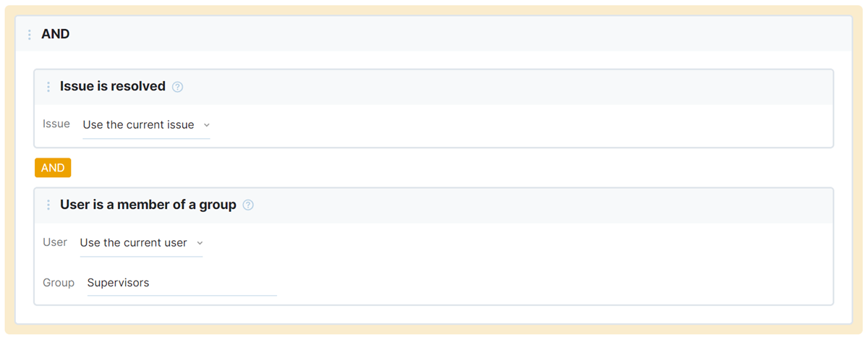Grab the drag handle of the outer AND group
This screenshot has width=868, height=337.
tap(30, 34)
